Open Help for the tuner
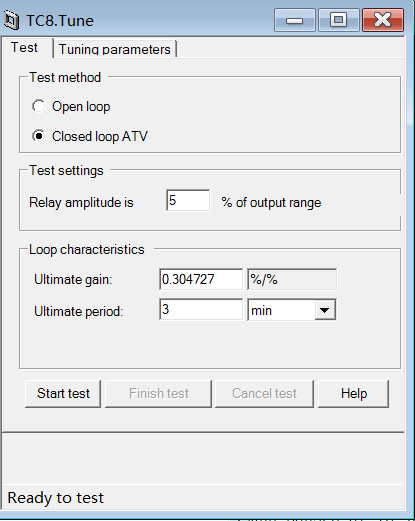415x521 pixels. coord(354,394)
